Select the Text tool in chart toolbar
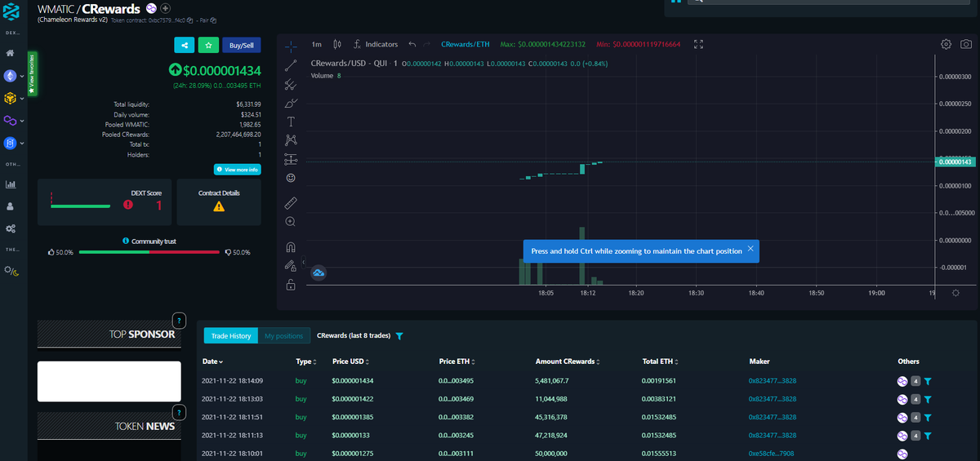The height and width of the screenshot is (461, 980). click(x=291, y=122)
